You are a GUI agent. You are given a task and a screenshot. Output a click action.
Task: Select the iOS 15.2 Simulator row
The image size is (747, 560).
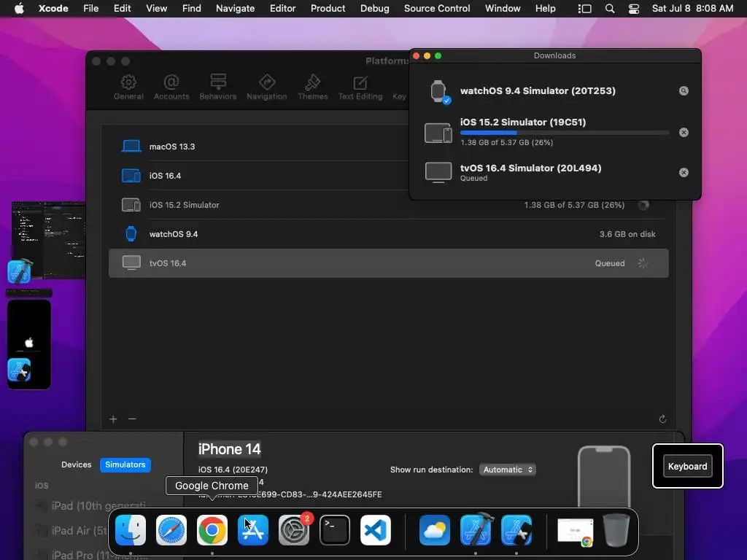click(388, 205)
